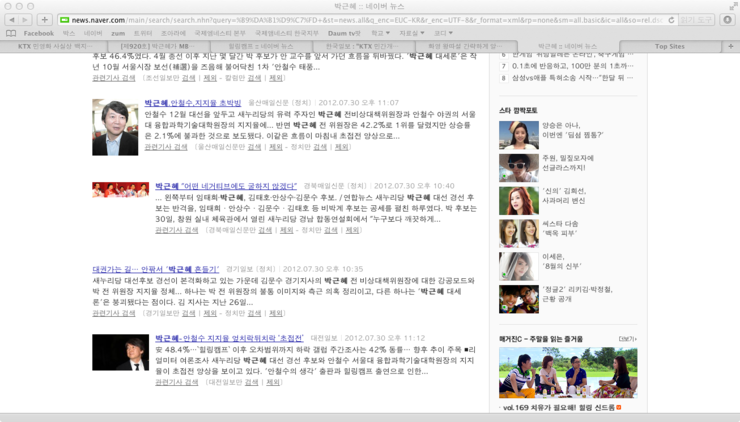740x422 pixels.
Task: Open 매거진C picnic group photo banner
Action: [x=568, y=372]
